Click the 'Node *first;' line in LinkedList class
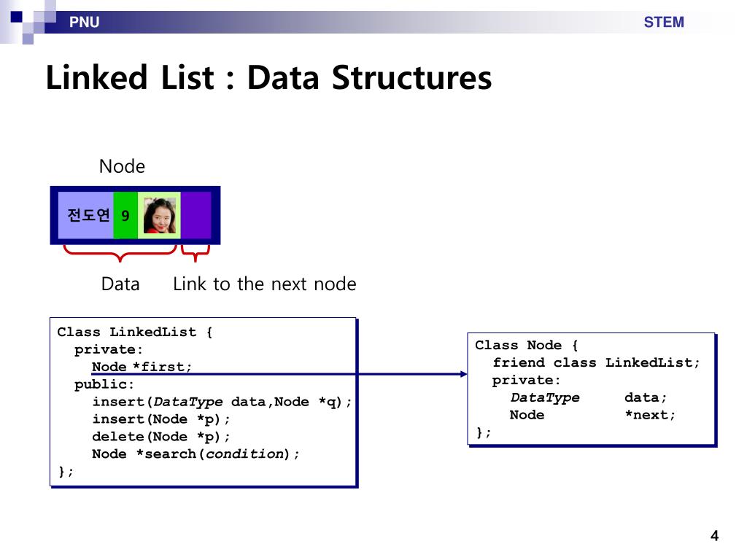The width and height of the screenshot is (747, 560). (142, 367)
